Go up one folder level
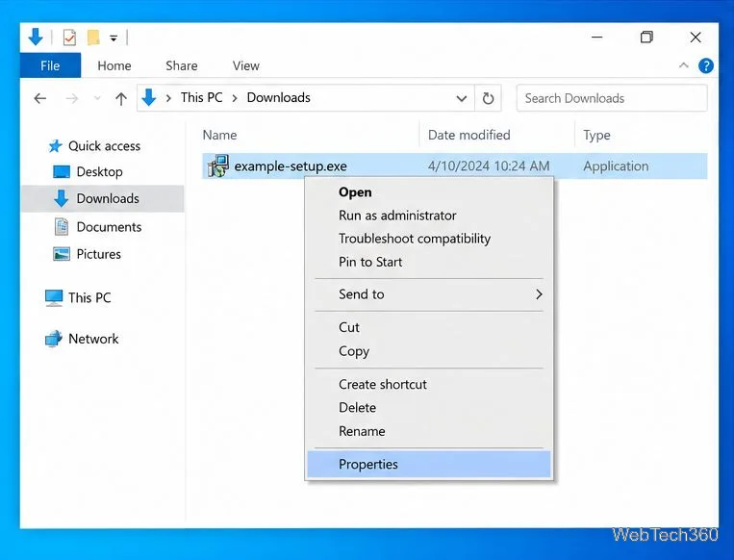 tap(121, 98)
